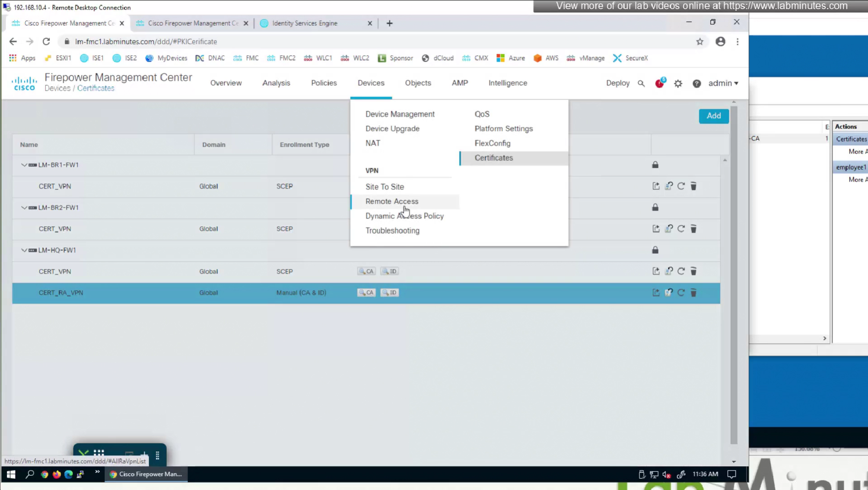Open the notifications alert icon
This screenshot has width=868, height=490.
pos(659,83)
